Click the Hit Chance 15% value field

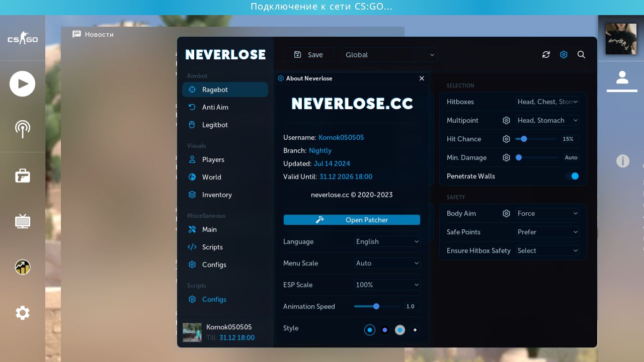(570, 139)
